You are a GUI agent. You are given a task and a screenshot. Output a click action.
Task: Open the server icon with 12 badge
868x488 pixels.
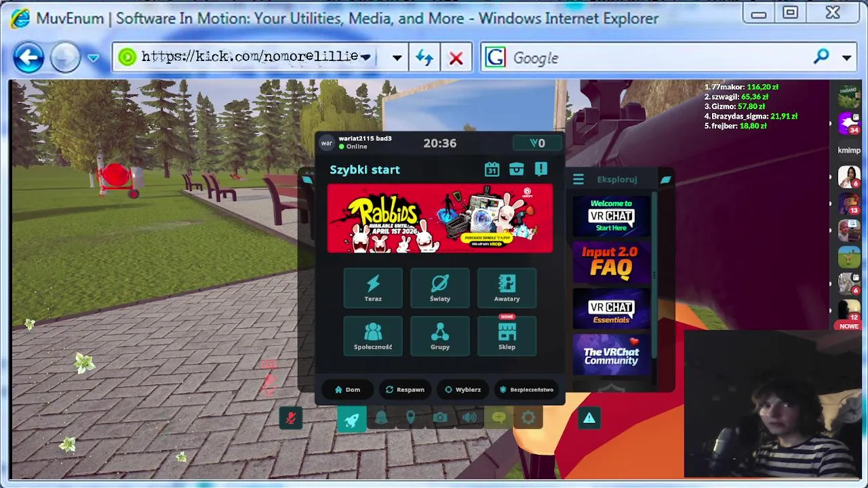(x=848, y=309)
